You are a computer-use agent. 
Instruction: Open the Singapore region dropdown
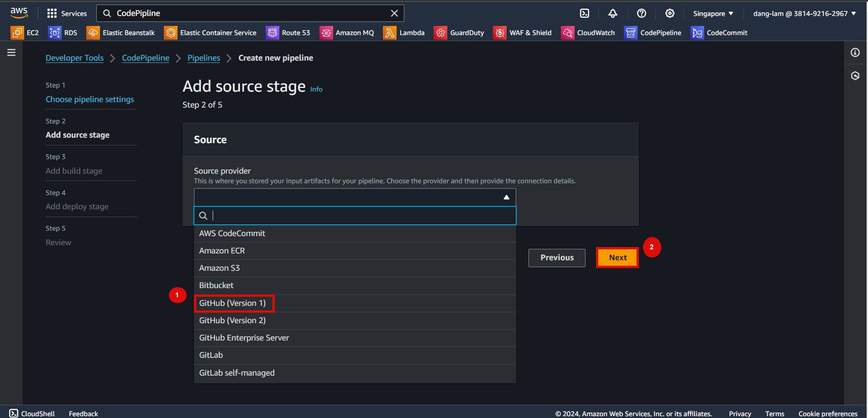[x=713, y=13]
